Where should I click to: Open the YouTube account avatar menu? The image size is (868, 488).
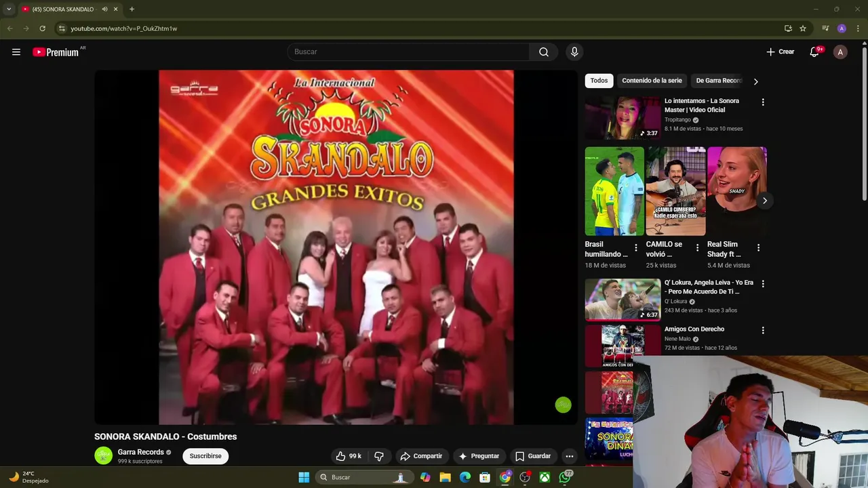pos(840,52)
